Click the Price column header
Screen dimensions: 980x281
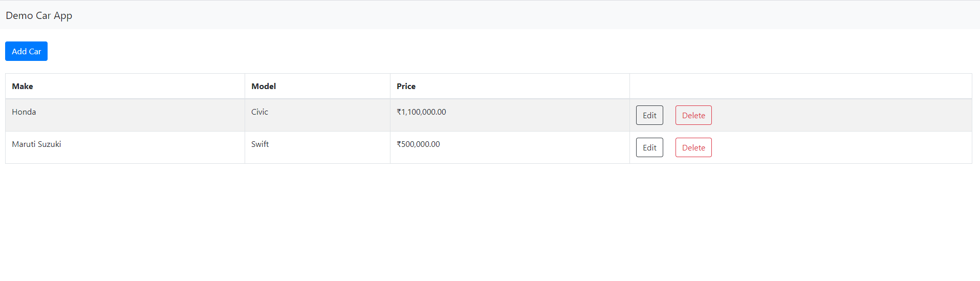click(x=406, y=86)
